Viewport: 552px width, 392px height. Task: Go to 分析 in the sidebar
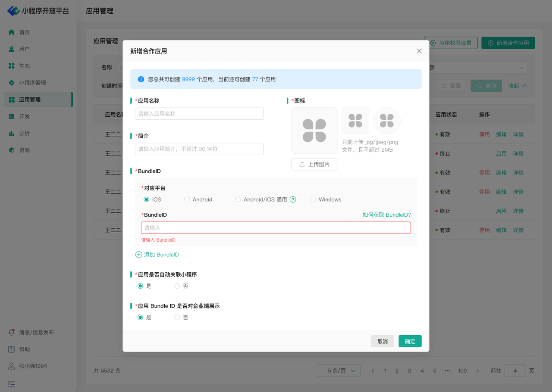[25, 133]
